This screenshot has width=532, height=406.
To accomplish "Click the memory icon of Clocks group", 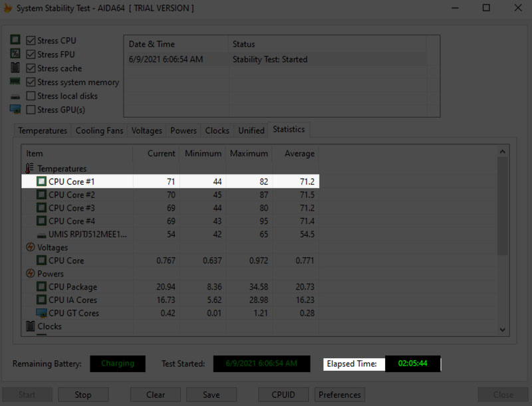I will click(x=30, y=326).
